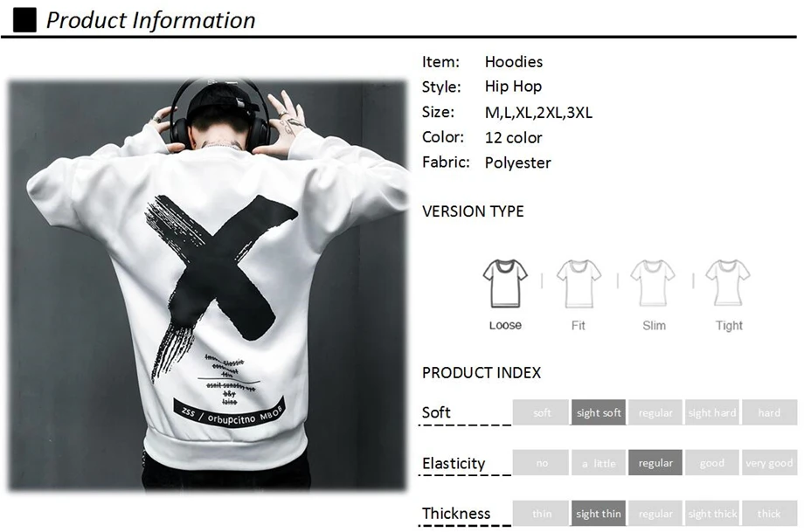Click the hoodie model product photo
804x532 pixels.
click(x=207, y=285)
